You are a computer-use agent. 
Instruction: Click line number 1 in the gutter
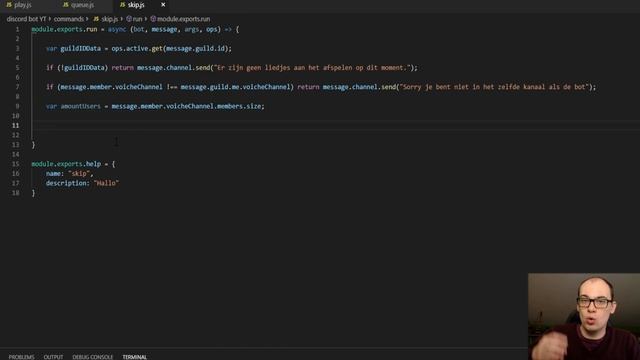click(17, 29)
